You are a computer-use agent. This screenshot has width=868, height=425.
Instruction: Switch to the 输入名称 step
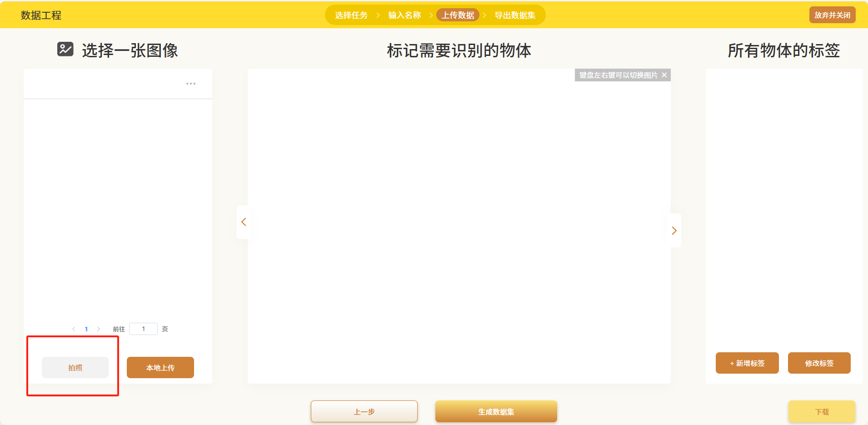tap(404, 15)
